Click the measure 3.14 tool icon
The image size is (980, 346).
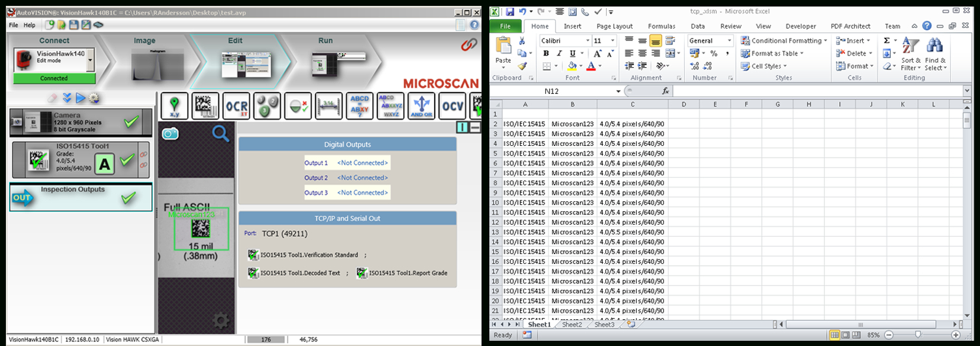pyautogui.click(x=328, y=106)
